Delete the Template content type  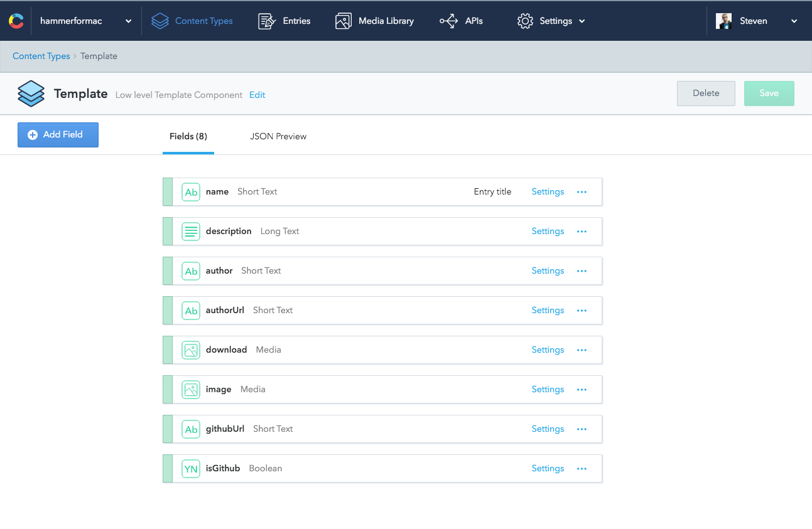tap(706, 93)
